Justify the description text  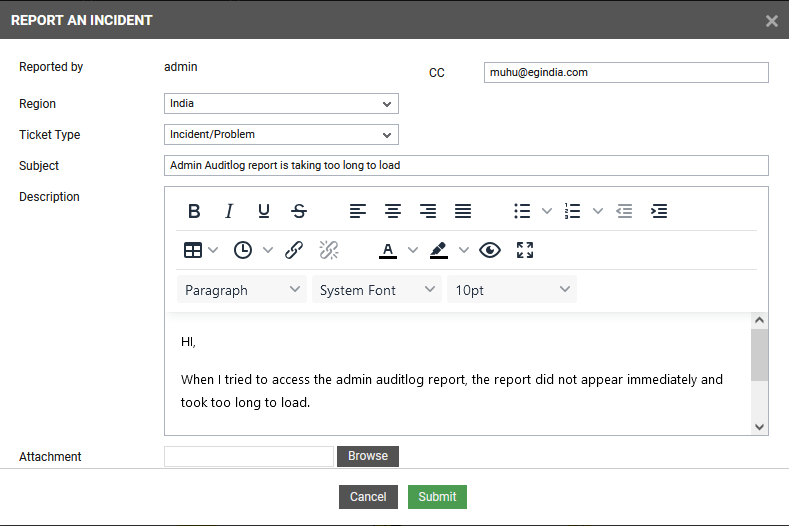(x=463, y=211)
